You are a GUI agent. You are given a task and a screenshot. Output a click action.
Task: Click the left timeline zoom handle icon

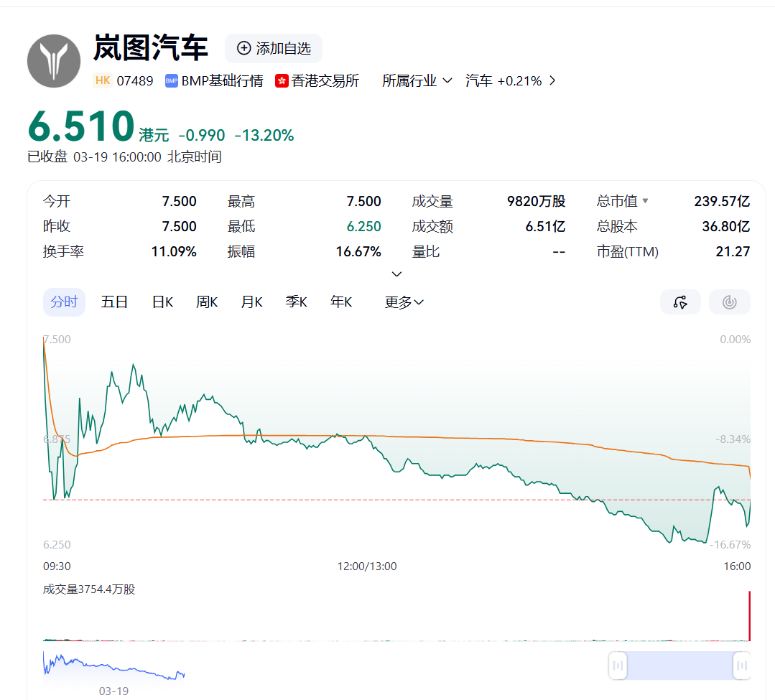617,666
